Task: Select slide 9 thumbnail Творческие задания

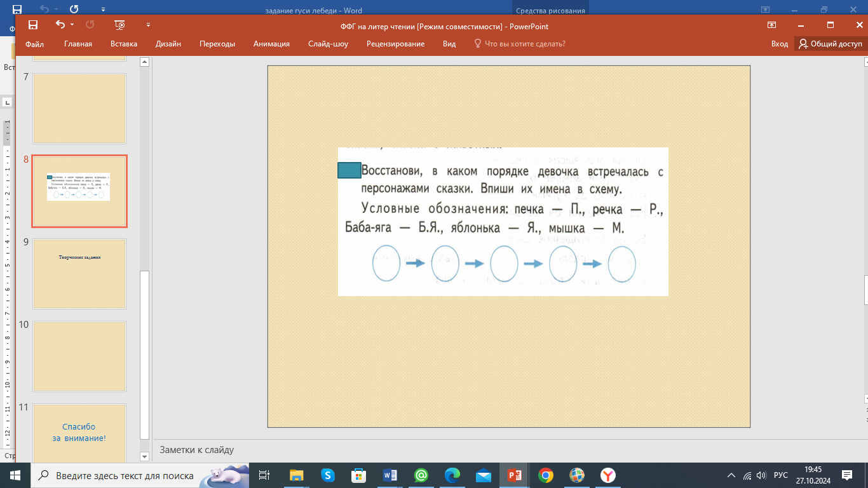Action: click(x=79, y=274)
